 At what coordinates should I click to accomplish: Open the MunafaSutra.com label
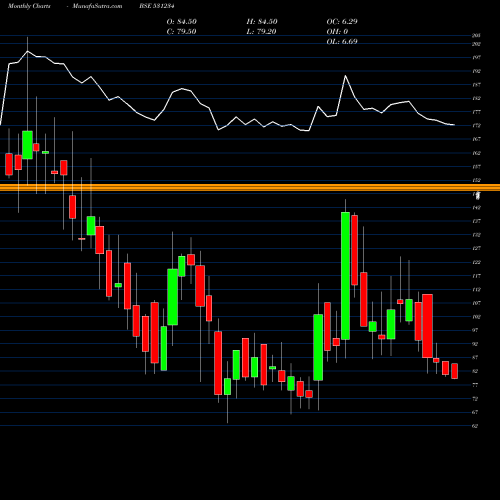pyautogui.click(x=97, y=6)
